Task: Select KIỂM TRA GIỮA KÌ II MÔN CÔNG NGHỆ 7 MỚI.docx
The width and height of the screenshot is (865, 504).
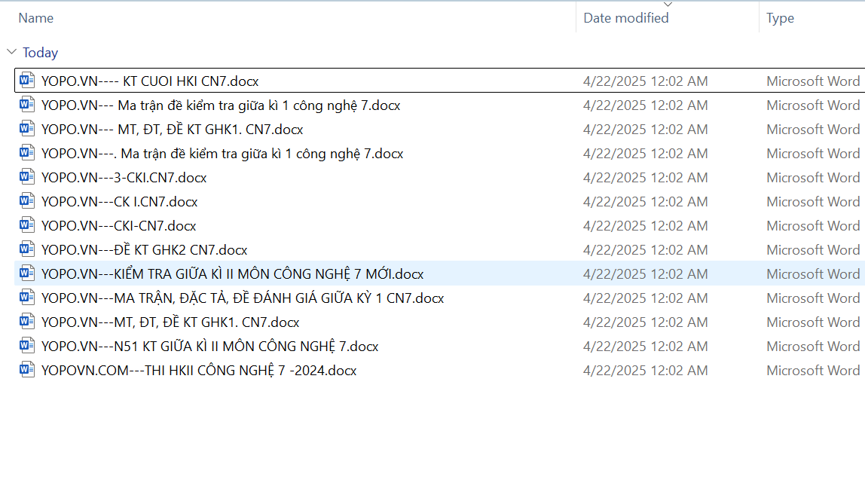Action: 232,274
